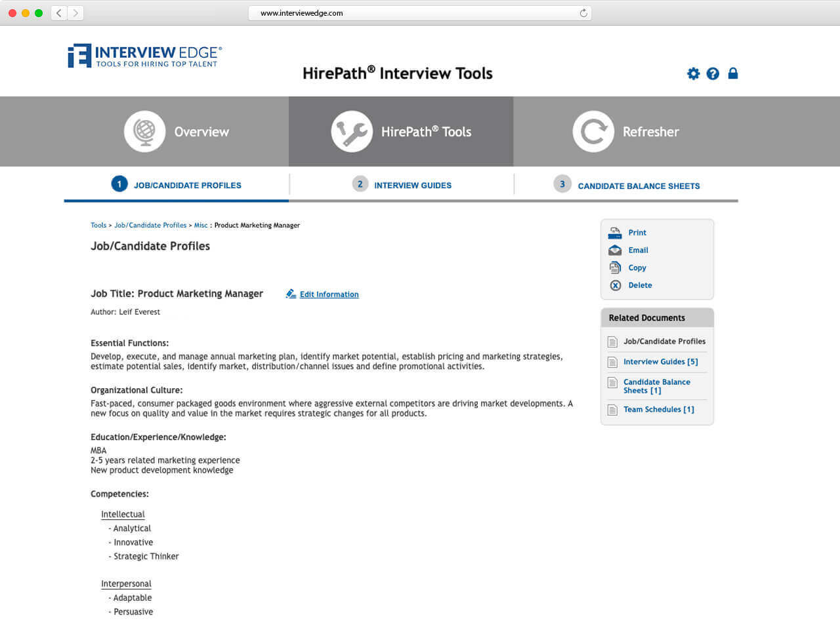Click Product Marketing Manager in the breadcrumb
Screen dimensions: 840x621
pyautogui.click(x=257, y=226)
